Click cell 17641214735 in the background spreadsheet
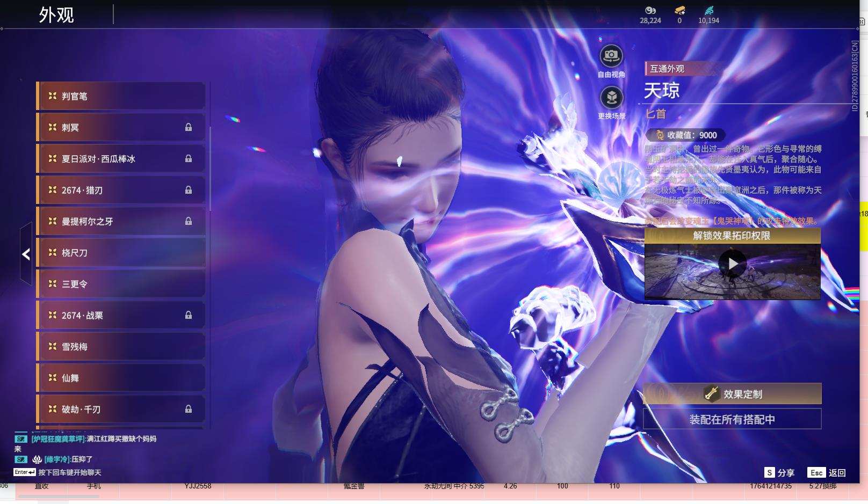Screen dimensions: 868x504 point(771,486)
